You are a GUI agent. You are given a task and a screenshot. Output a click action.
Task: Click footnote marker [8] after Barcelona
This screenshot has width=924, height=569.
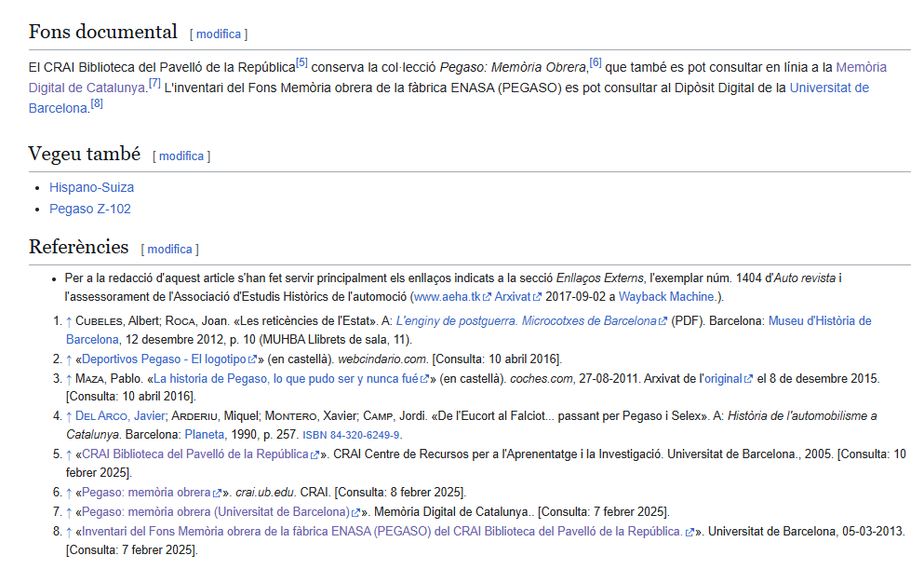[97, 104]
